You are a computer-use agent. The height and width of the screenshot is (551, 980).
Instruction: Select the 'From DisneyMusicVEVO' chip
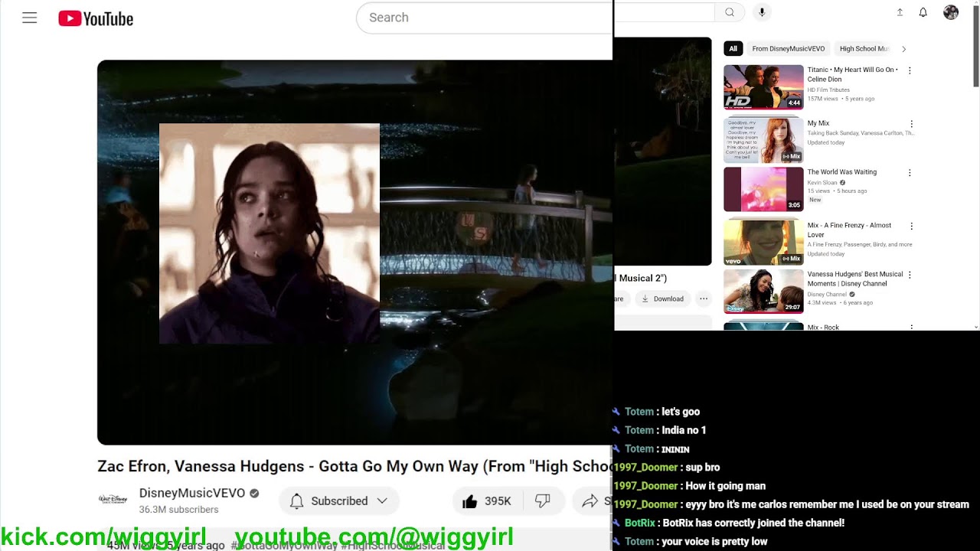tap(788, 49)
